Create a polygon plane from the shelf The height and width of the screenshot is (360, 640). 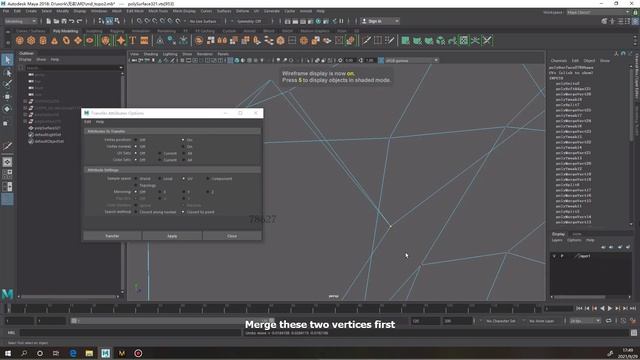coord(78,40)
